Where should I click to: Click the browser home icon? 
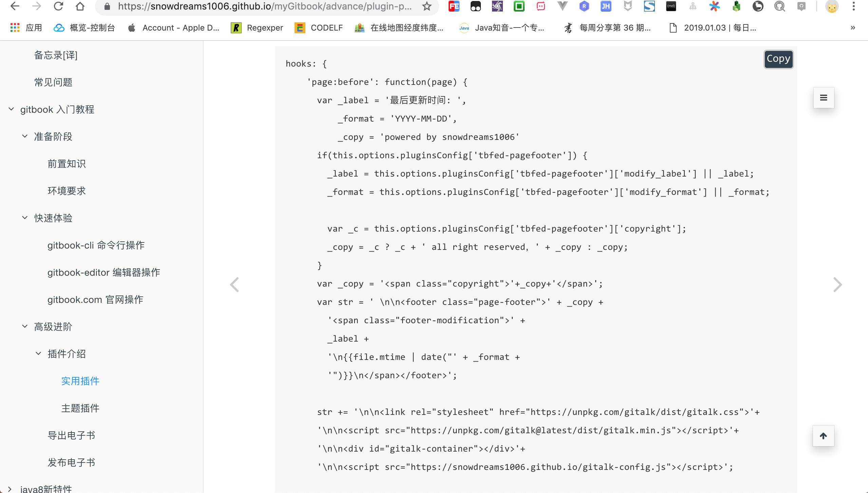point(80,6)
